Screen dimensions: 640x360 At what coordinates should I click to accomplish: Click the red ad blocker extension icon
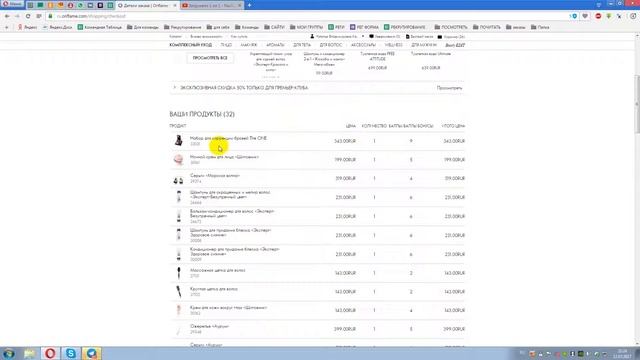(598, 16)
